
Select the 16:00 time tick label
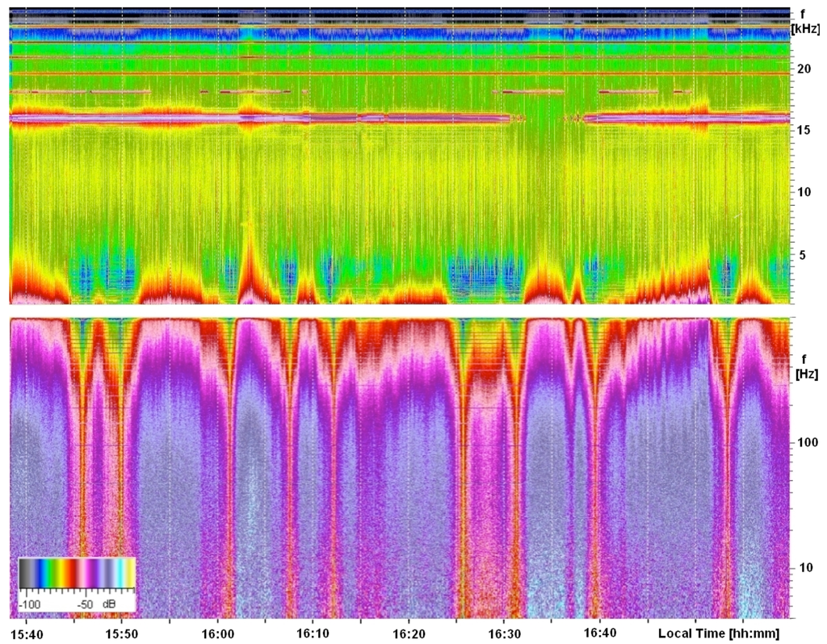point(218,634)
